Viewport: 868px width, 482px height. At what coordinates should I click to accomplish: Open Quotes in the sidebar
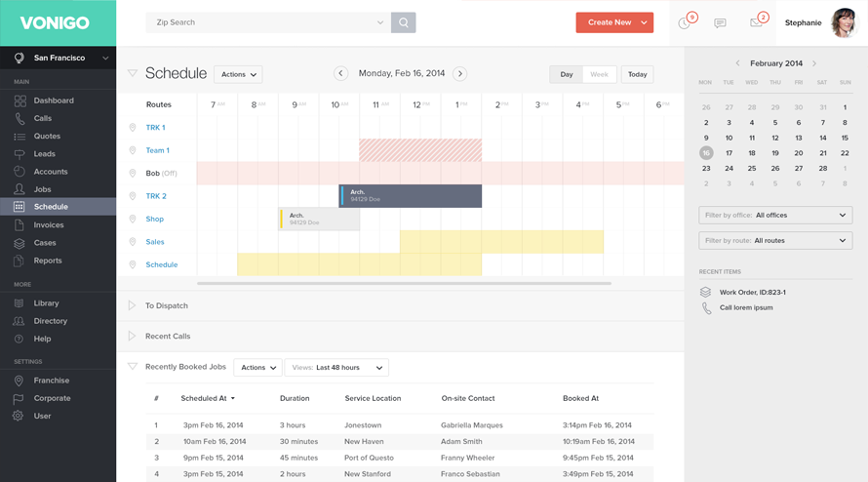coord(47,137)
